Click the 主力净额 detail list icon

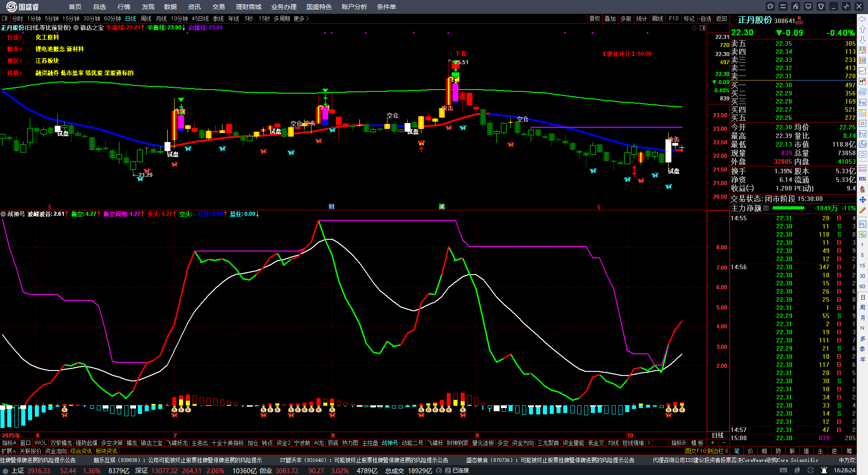[x=766, y=209]
